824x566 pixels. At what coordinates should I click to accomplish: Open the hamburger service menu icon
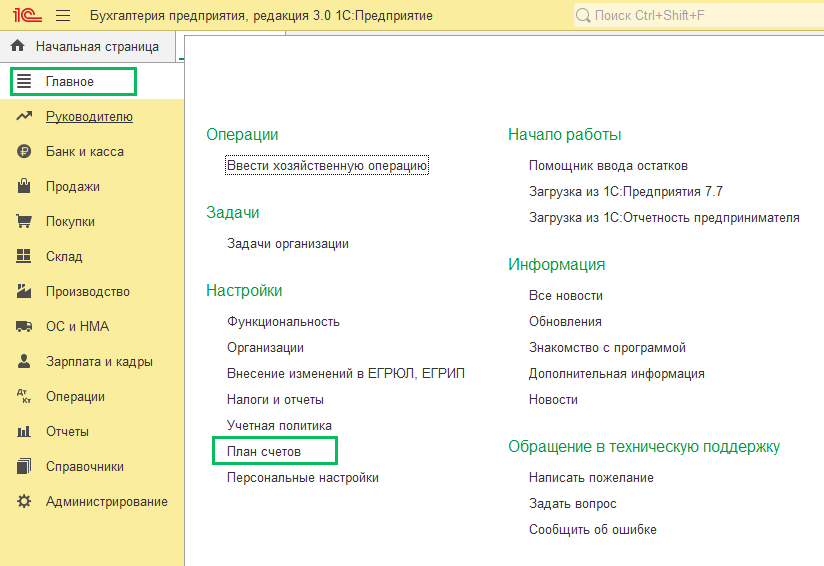coord(63,15)
